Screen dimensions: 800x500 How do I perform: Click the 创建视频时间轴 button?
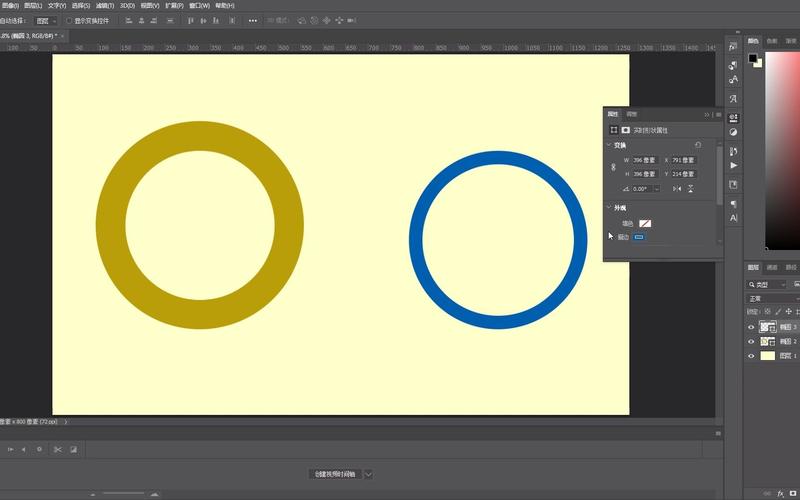click(333, 474)
